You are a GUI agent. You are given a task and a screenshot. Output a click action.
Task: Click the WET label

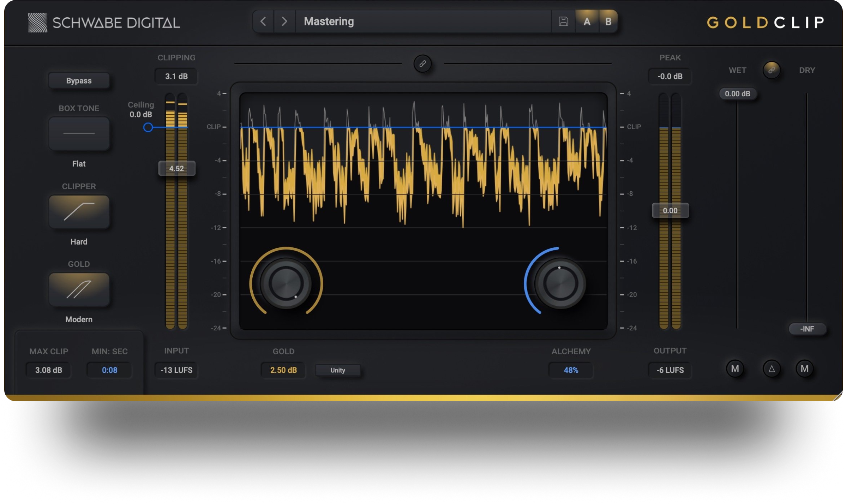coord(737,70)
